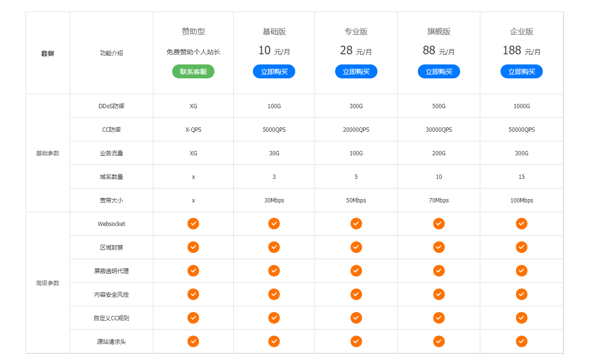Click the X-QPS cell under 赞助型
The height and width of the screenshot is (364, 614).
coord(193,130)
